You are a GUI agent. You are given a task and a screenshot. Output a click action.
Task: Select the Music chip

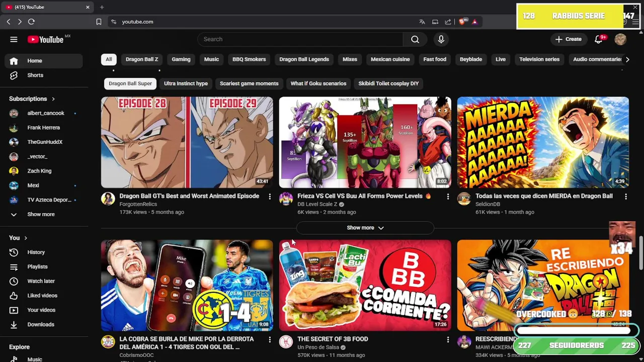[211, 59]
